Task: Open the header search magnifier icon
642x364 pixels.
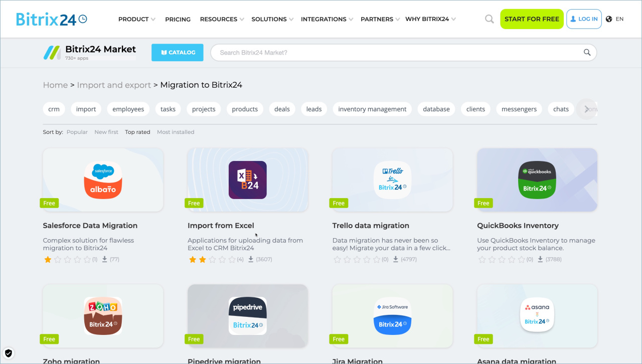Action: pyautogui.click(x=490, y=19)
